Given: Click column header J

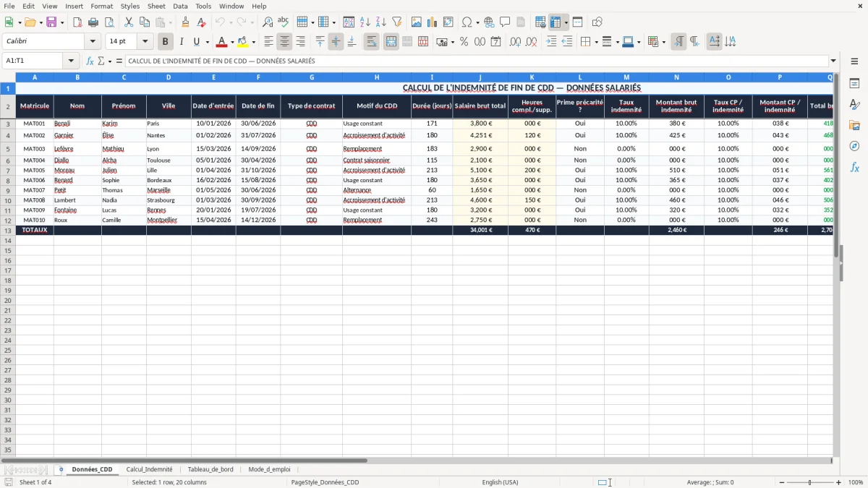Looking at the screenshot, I should (480, 77).
